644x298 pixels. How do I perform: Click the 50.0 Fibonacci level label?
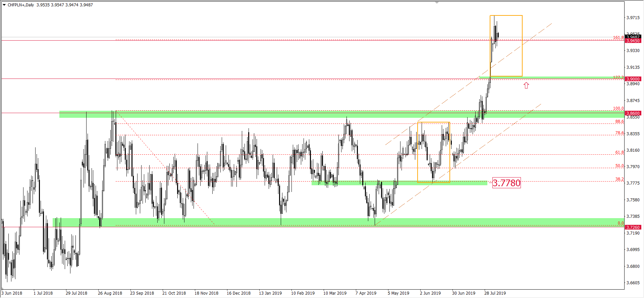click(619, 166)
